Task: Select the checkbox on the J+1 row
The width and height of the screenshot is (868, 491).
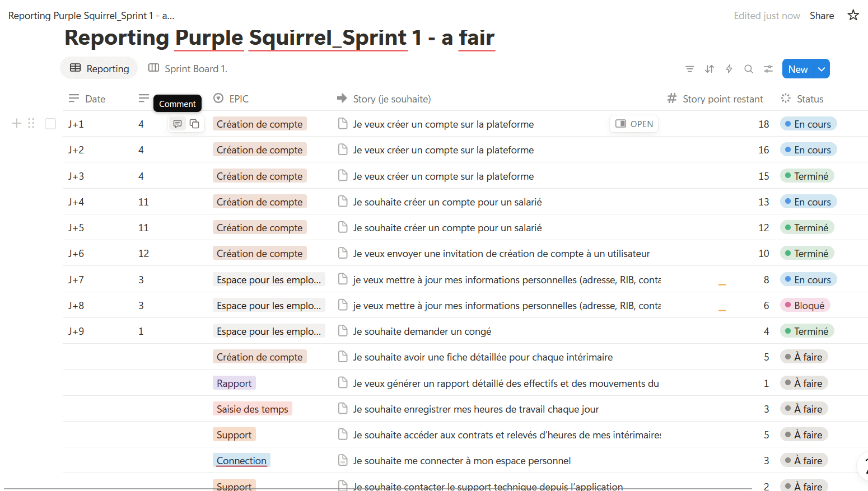Action: (50, 123)
